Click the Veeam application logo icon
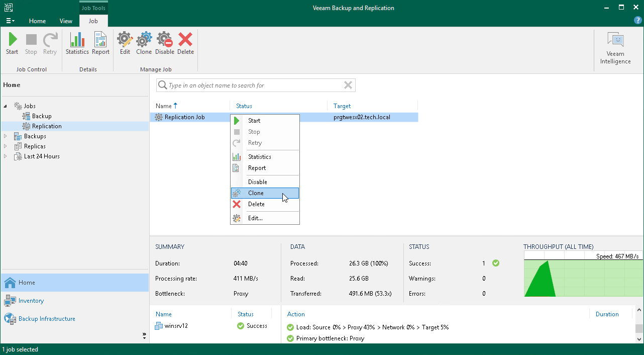 [9, 8]
